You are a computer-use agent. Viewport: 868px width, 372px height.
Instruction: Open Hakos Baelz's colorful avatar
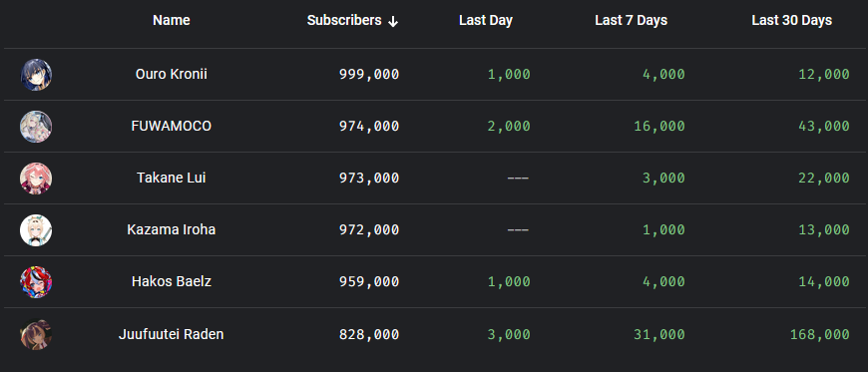(36, 282)
